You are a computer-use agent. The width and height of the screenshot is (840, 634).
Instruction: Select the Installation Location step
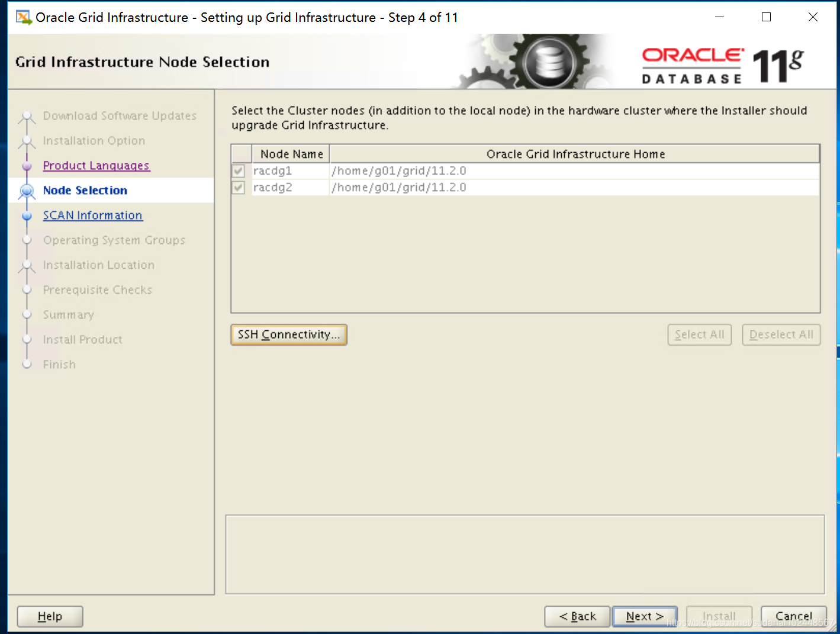(99, 265)
